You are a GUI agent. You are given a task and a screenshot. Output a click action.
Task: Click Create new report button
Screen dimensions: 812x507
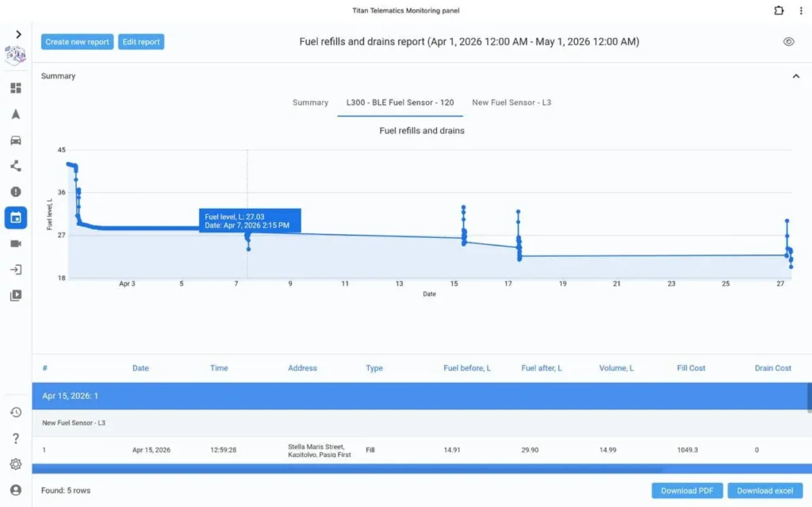[77, 42]
